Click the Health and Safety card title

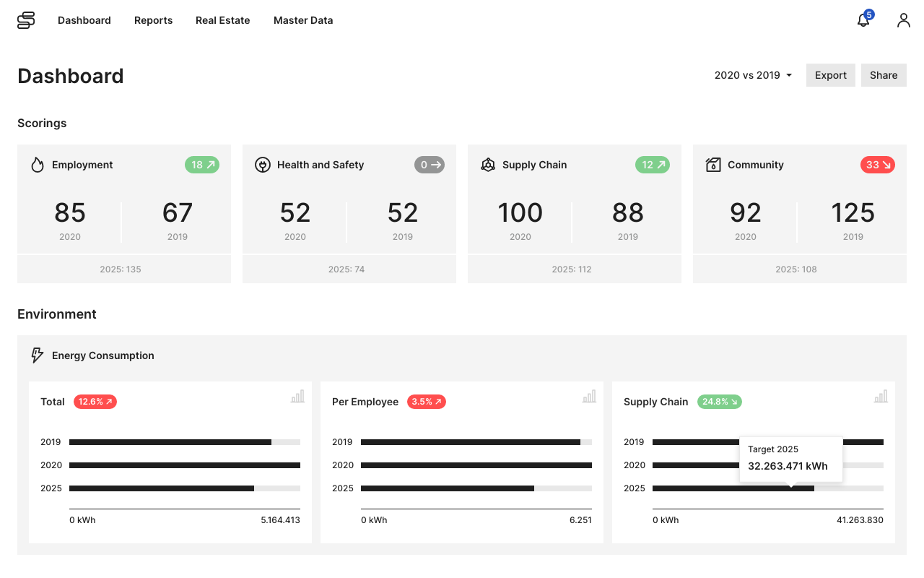(x=321, y=165)
